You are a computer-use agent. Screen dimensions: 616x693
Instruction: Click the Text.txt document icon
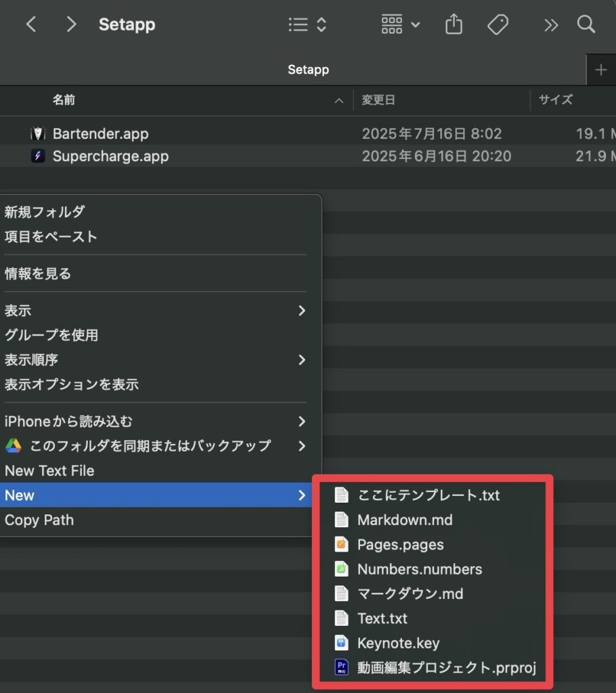tap(341, 619)
